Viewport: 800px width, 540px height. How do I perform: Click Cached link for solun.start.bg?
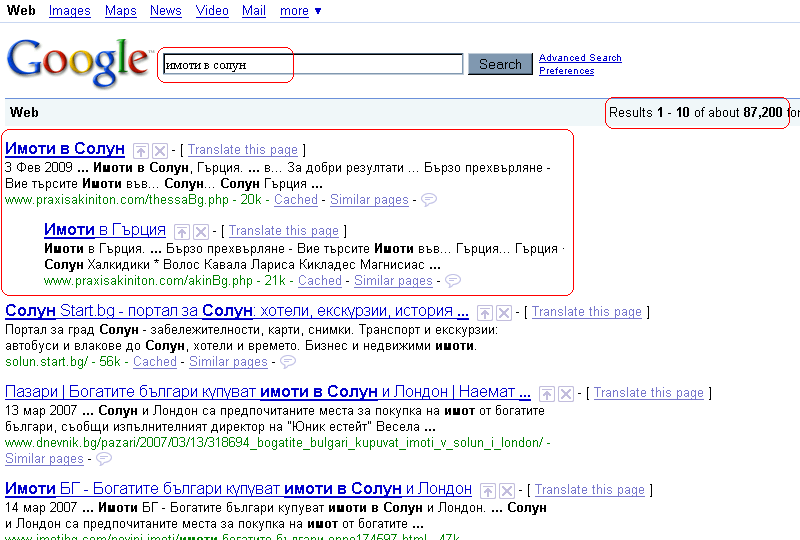pyautogui.click(x=154, y=362)
